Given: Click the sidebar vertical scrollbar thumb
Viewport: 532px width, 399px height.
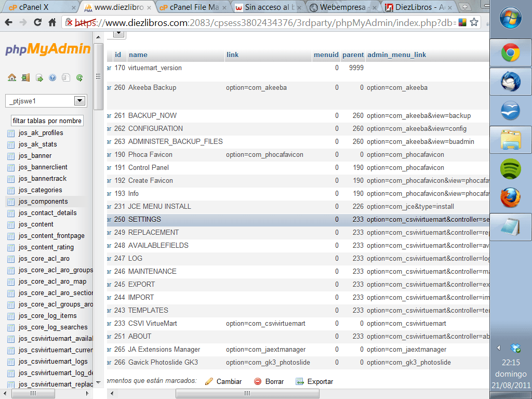Looking at the screenshot, I should 98,76.
